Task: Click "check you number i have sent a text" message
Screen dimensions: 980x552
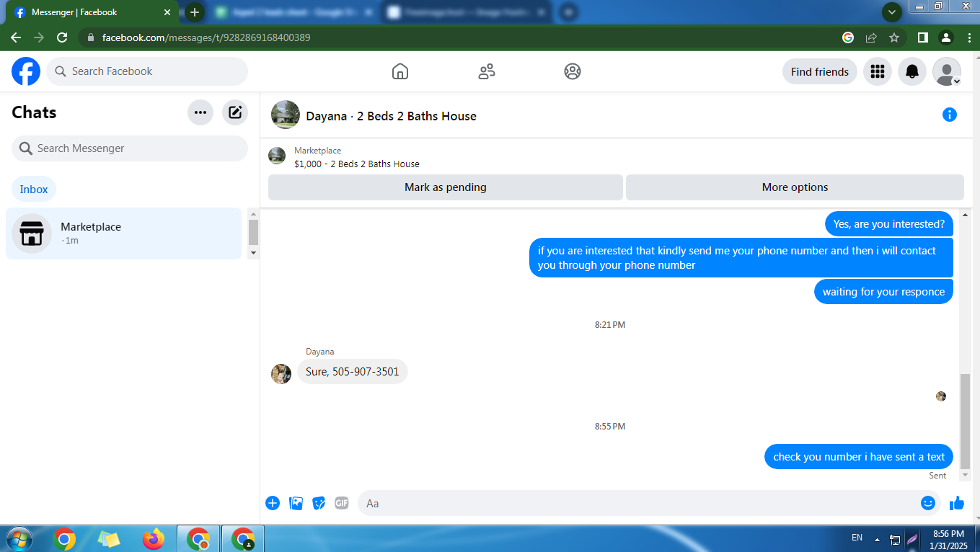Action: click(859, 457)
